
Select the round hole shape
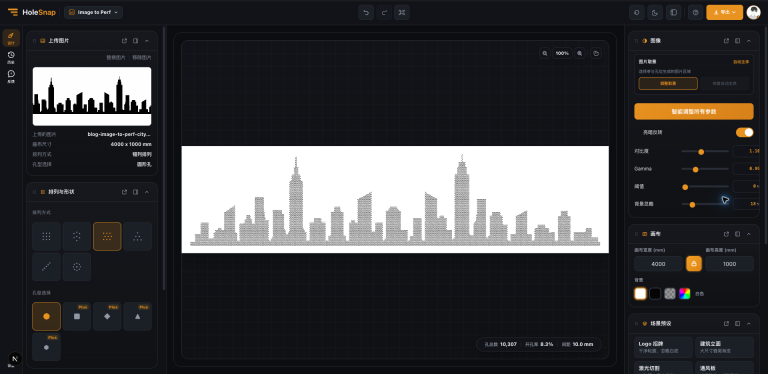[x=47, y=316]
